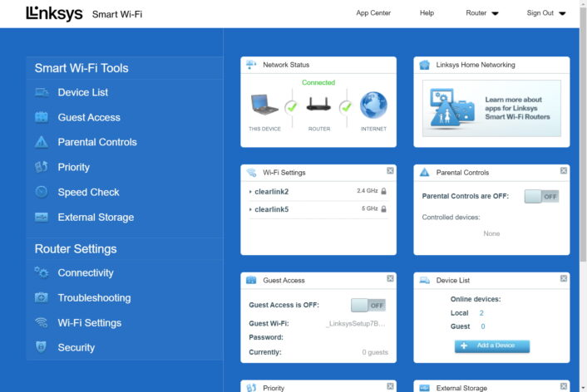Open the Help menu item

(427, 13)
